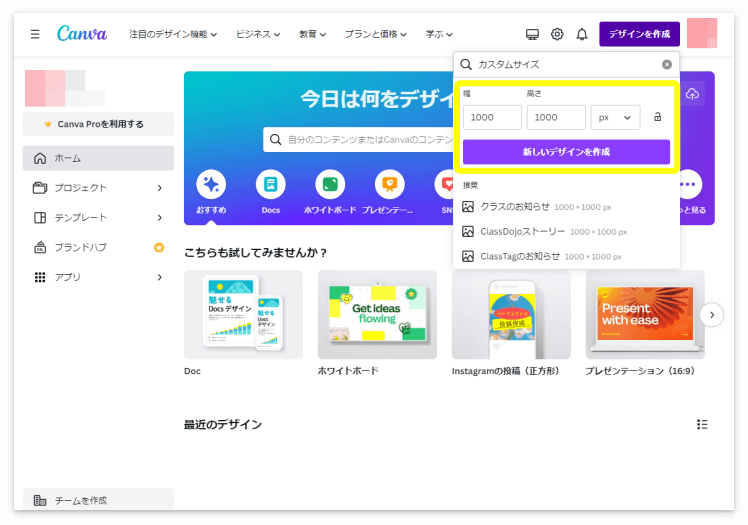Viewport: 748px width, 525px height.
Task: Click the magnifier icon in カスタムサイズ search
Action: 466,64
